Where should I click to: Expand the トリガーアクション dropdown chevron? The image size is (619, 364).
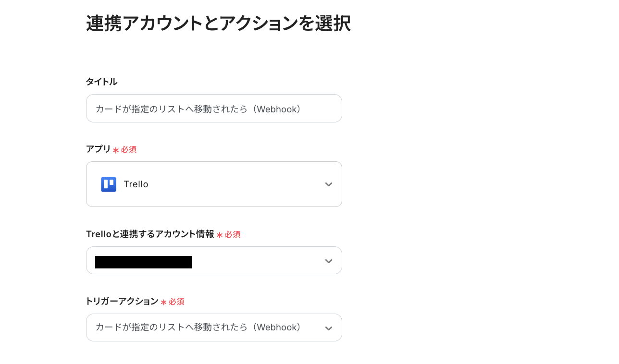(x=329, y=328)
